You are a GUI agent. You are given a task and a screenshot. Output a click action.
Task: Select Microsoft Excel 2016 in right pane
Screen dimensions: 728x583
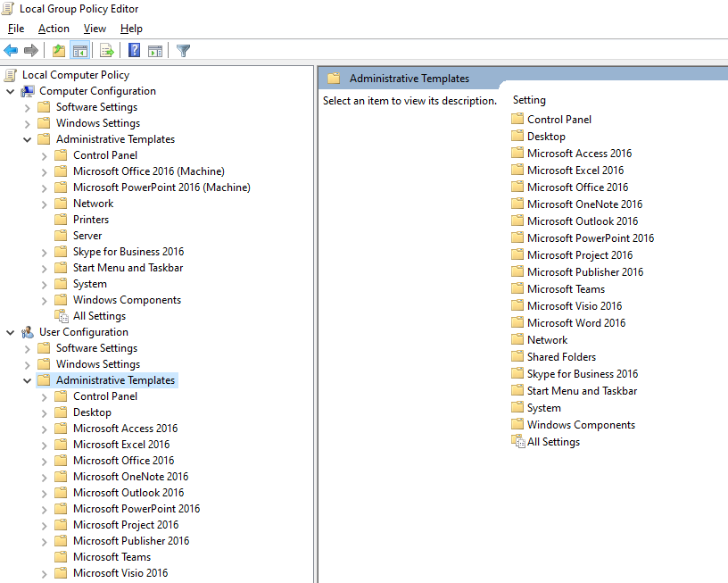[575, 170]
